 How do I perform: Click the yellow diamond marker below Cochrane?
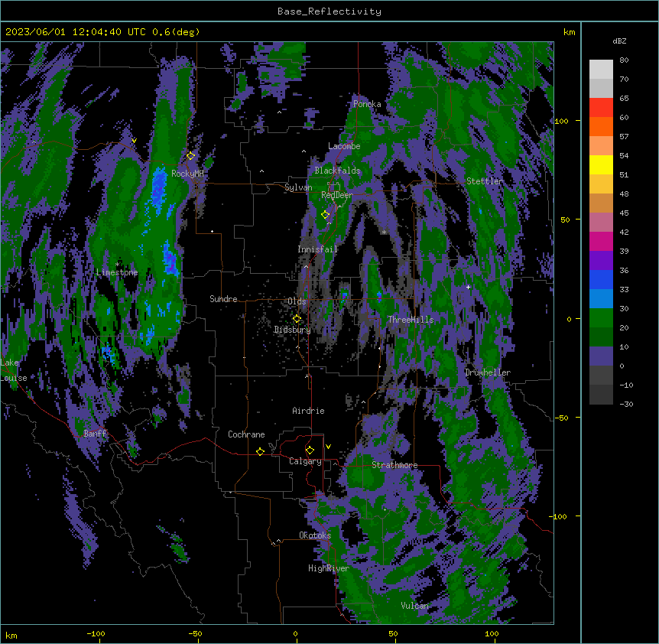tap(260, 451)
